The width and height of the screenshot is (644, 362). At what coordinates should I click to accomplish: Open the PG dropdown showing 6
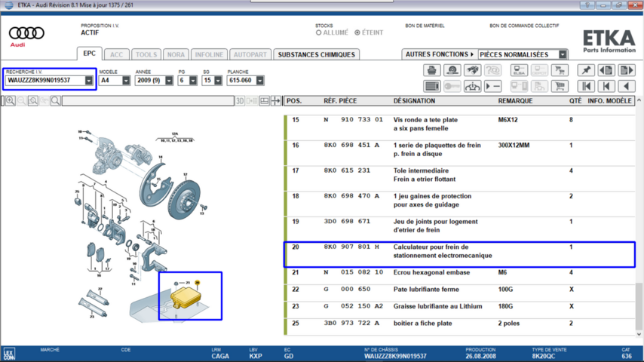[193, 81]
